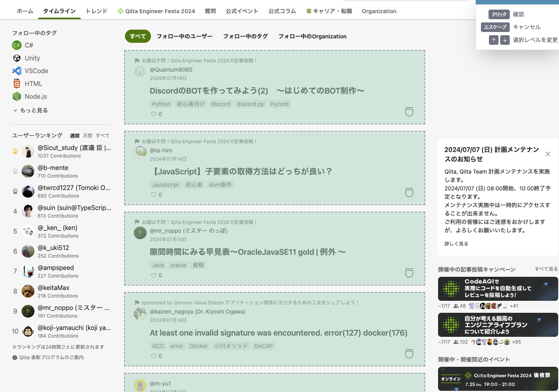Switch to the トレンド tab

click(x=96, y=11)
